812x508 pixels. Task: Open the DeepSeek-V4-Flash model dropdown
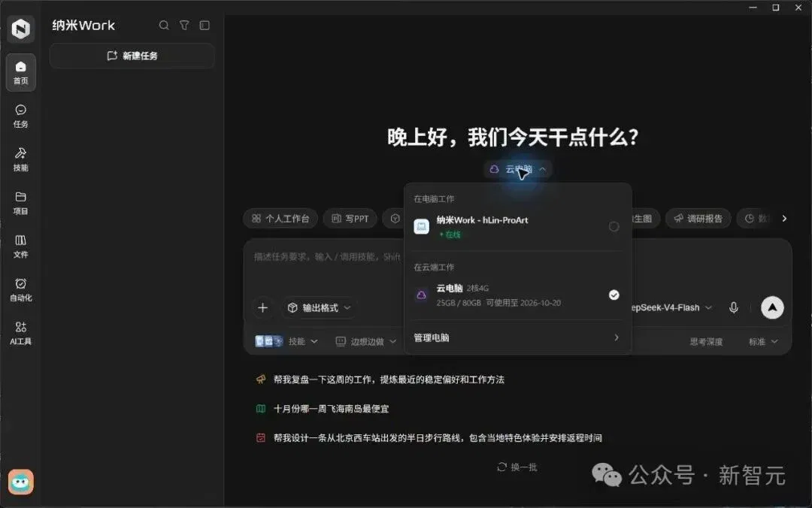click(671, 307)
